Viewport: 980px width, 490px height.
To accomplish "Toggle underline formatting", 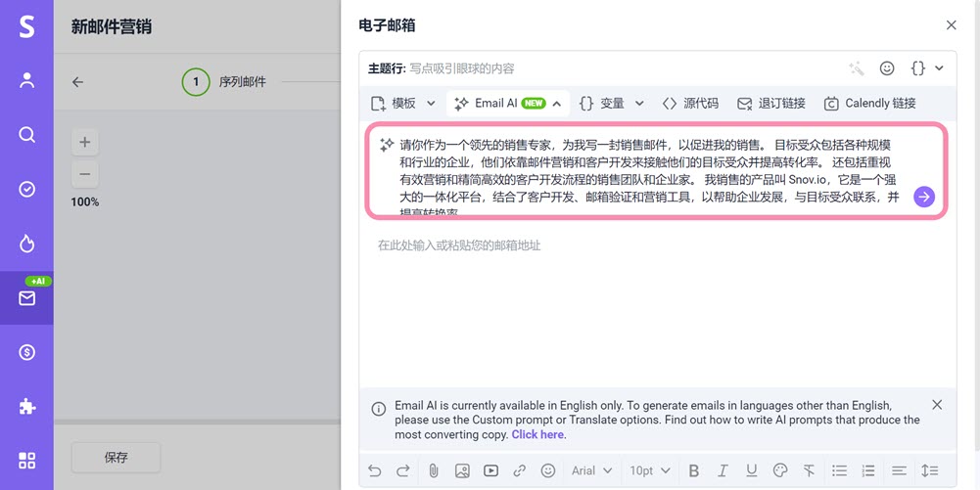I will click(x=751, y=470).
